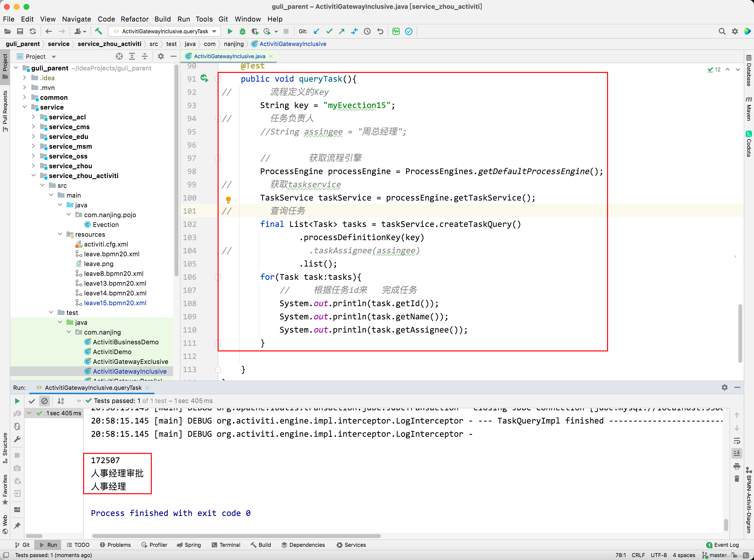The width and height of the screenshot is (754, 560).
Task: Click the Git push arrow icon
Action: (342, 32)
